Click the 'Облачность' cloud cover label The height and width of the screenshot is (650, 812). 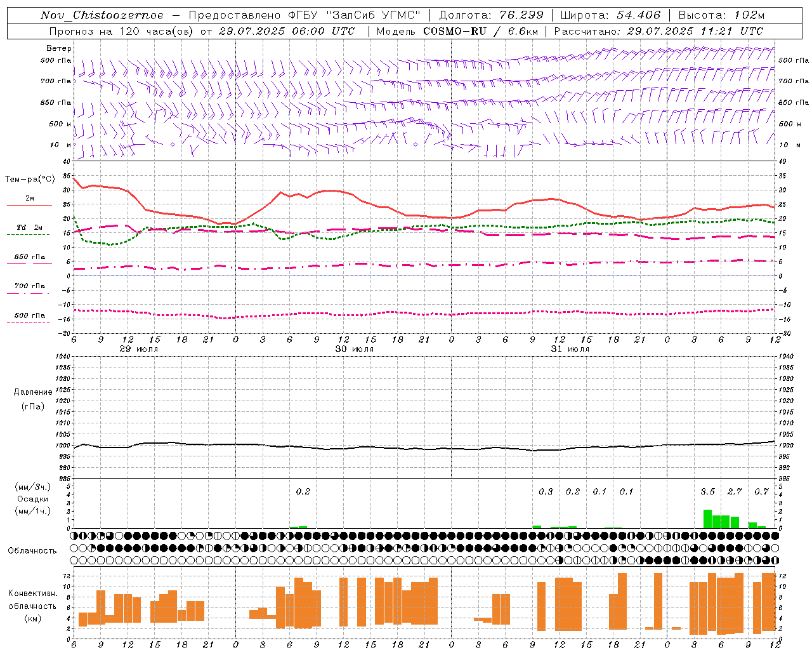click(x=32, y=550)
